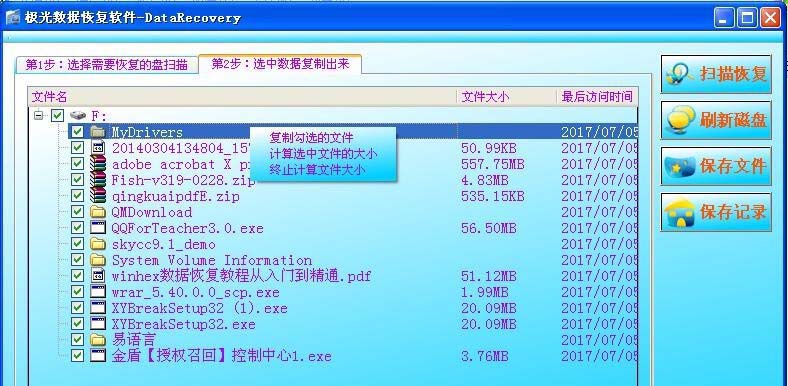
Task: Click the 刷新磁盘 button
Action: pos(716,120)
